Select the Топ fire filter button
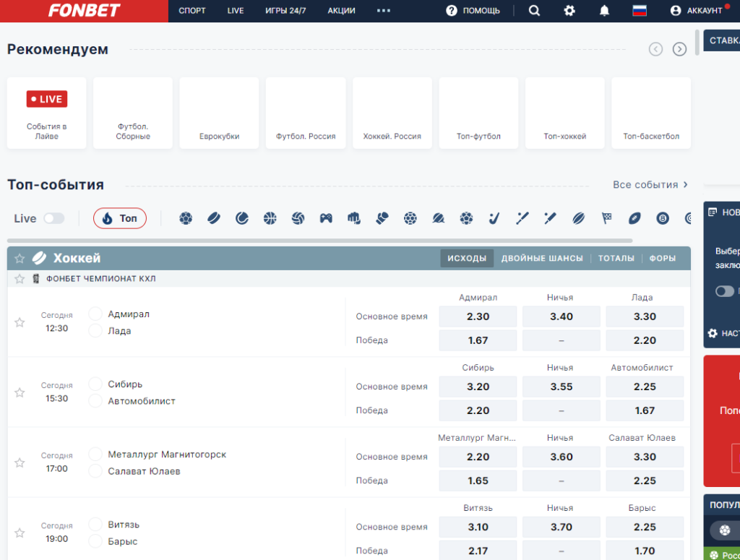Image resolution: width=740 pixels, height=560 pixels. coord(120,218)
